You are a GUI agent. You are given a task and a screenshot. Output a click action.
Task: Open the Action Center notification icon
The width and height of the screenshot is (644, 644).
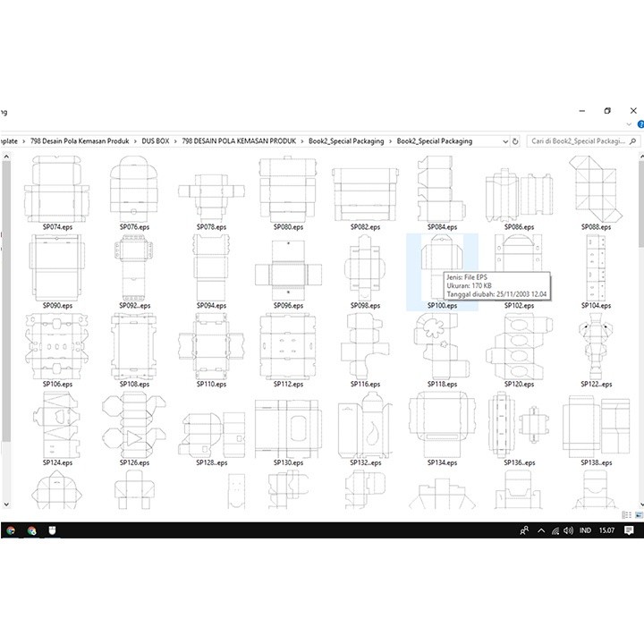(629, 530)
